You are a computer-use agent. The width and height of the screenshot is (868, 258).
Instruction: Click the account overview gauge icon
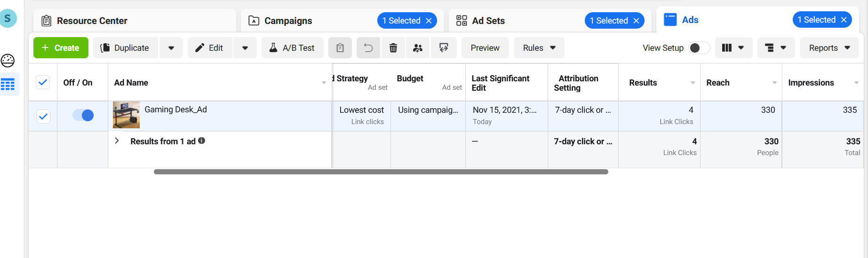8,61
